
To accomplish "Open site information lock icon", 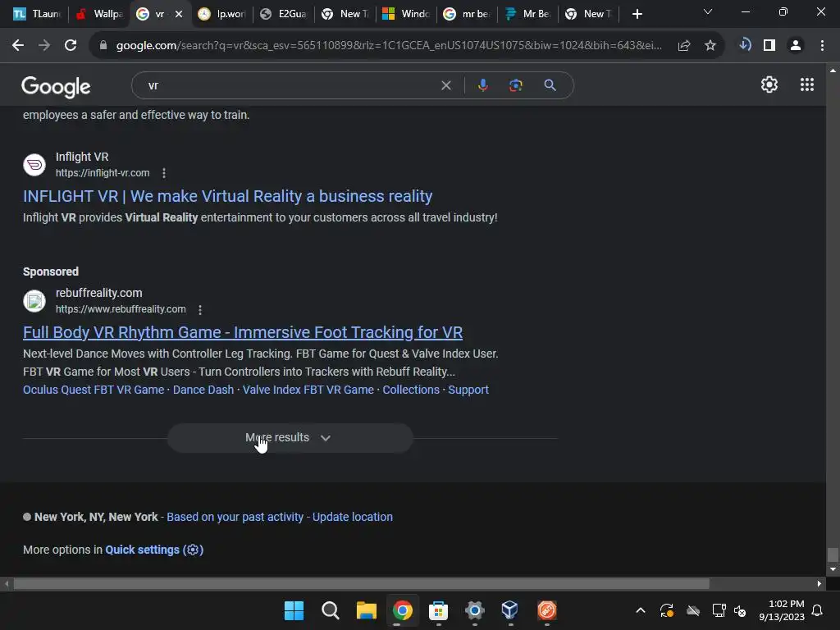I will pyautogui.click(x=103, y=46).
